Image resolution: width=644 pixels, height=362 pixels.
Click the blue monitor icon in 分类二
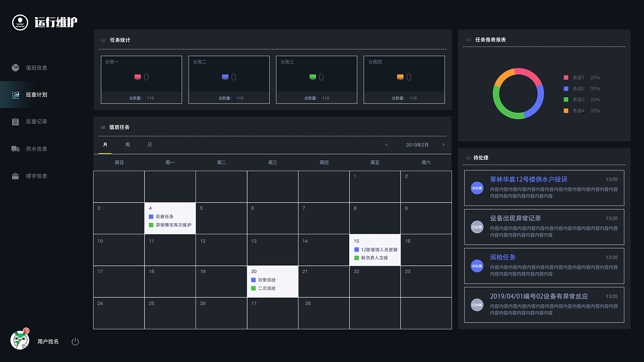[225, 77]
